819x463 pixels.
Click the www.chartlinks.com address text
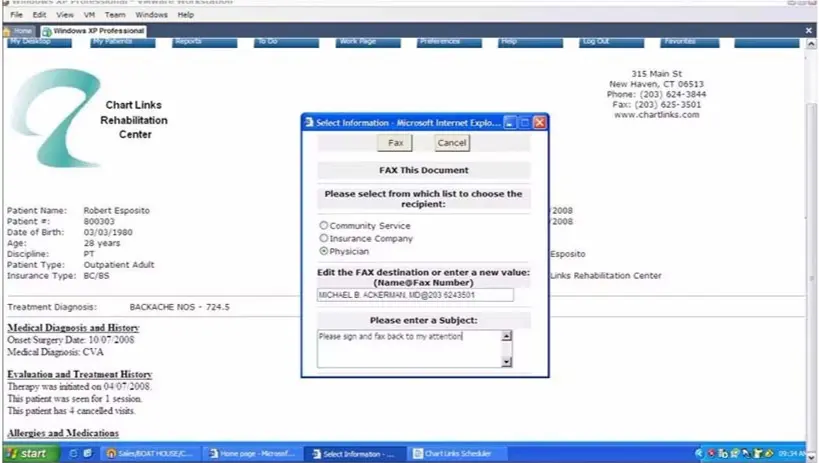click(657, 114)
